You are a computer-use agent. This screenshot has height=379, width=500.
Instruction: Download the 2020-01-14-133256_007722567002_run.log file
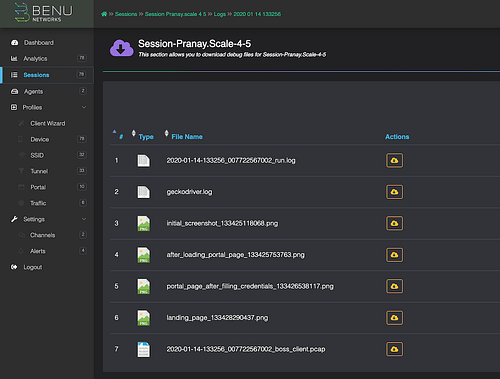pos(394,160)
